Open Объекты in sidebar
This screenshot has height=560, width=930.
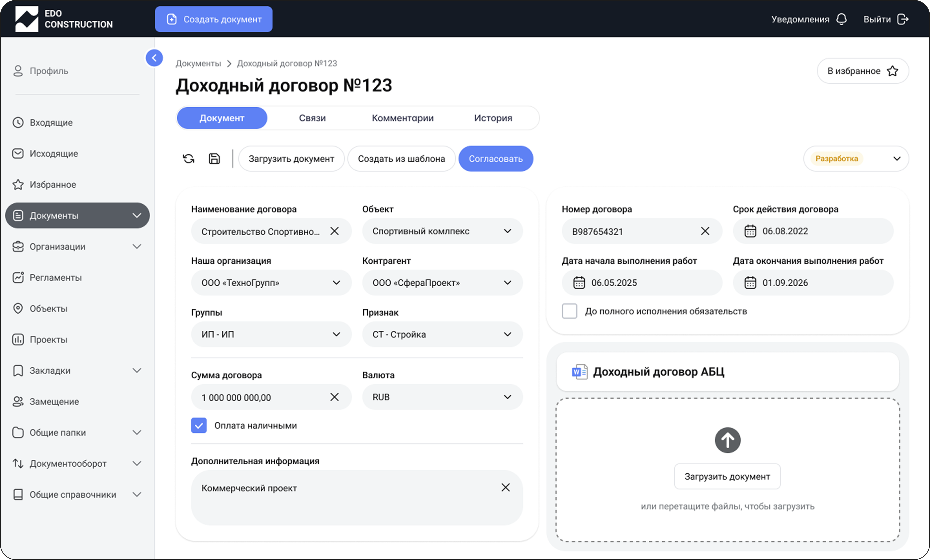tap(40, 308)
